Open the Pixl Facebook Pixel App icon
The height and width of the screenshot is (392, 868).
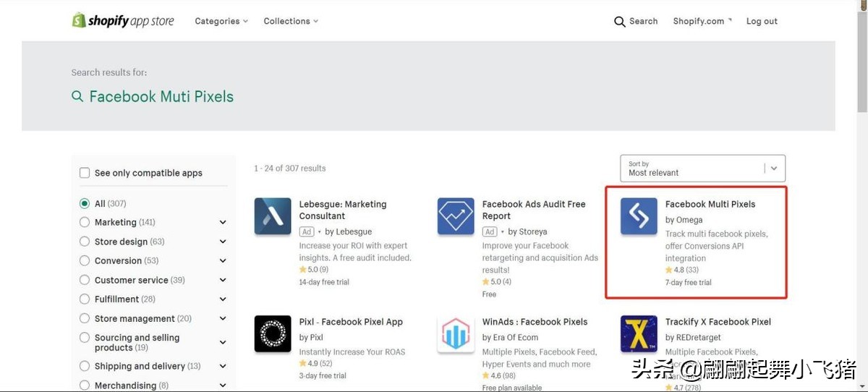point(273,334)
